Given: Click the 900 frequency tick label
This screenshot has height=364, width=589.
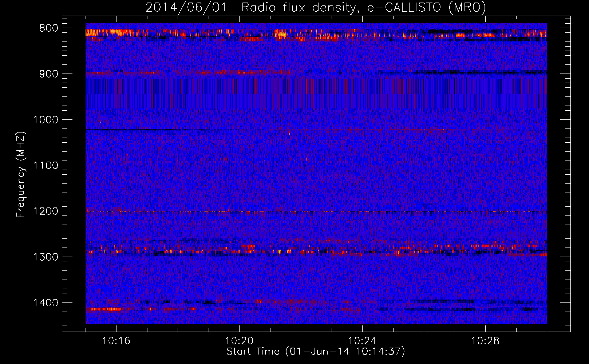Looking at the screenshot, I should 48,74.
